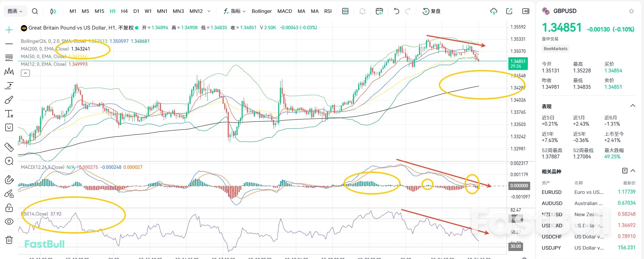Click the Bollinger indicator shortcut

click(261, 11)
